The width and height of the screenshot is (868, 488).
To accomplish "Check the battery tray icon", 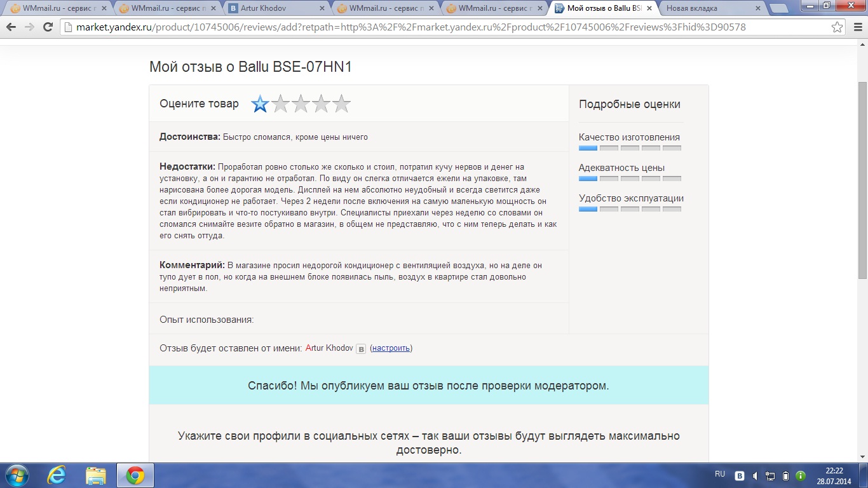I will [x=785, y=475].
